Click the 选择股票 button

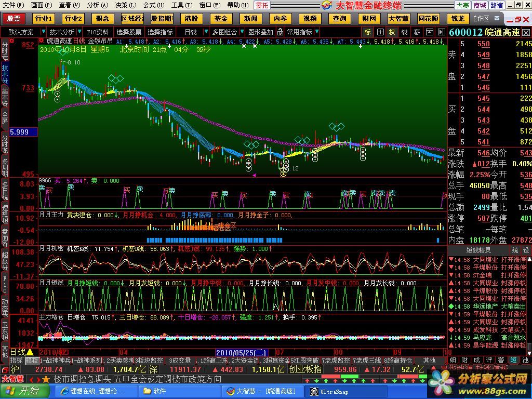point(129,32)
